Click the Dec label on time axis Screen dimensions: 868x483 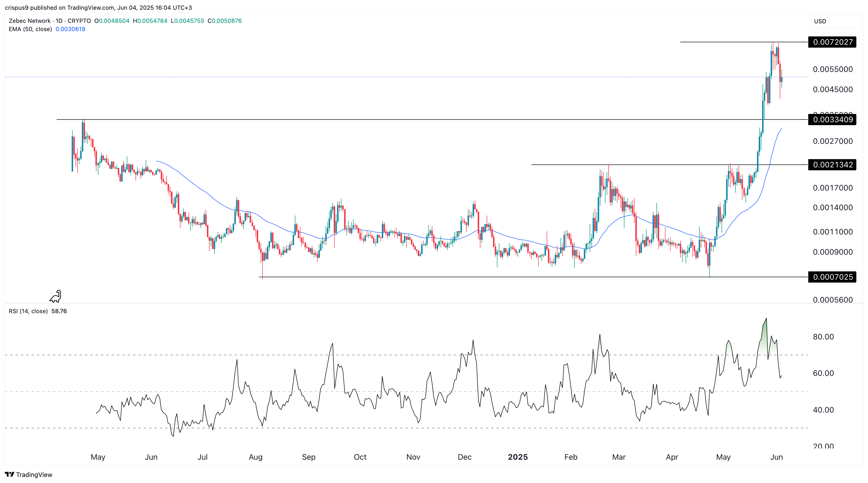(465, 457)
